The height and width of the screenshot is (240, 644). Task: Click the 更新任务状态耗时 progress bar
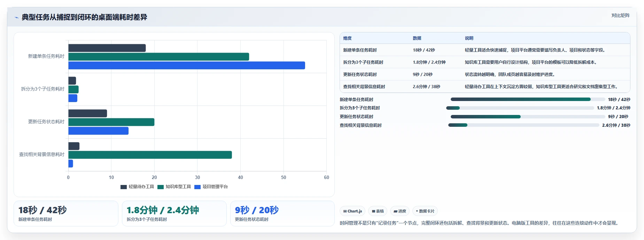tap(528, 117)
